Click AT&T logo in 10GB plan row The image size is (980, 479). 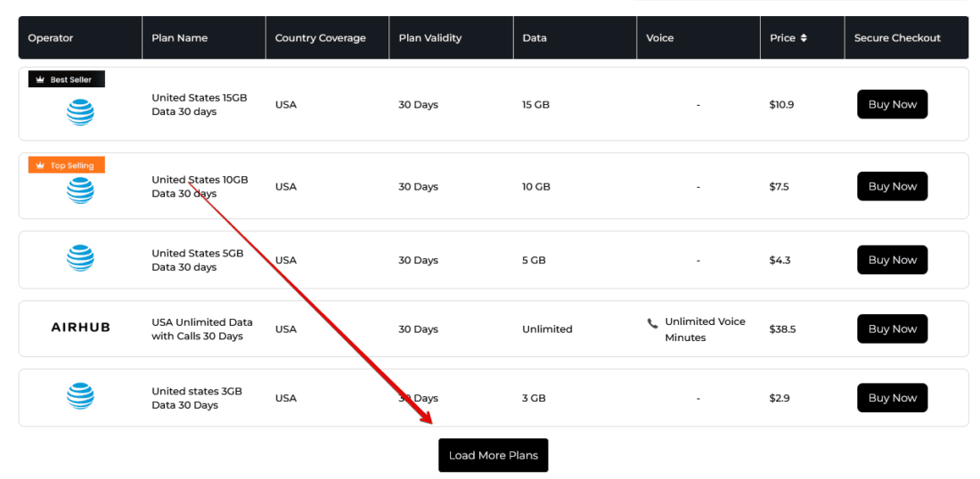pyautogui.click(x=80, y=190)
